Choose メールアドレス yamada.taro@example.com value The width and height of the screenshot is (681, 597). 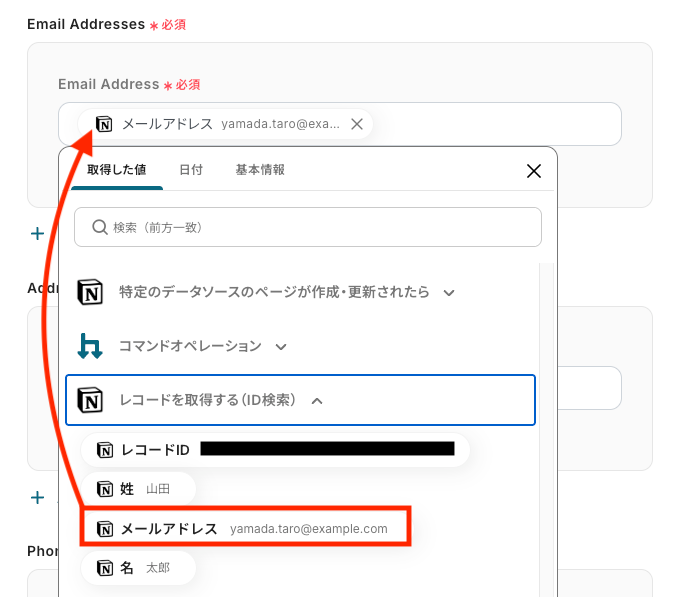[245, 528]
